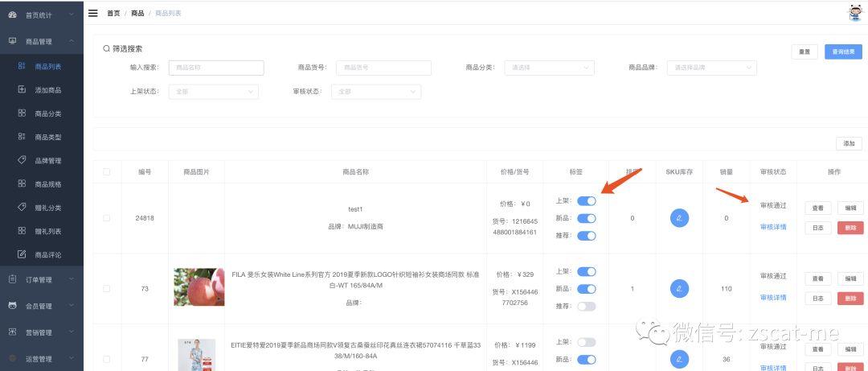Image resolution: width=868 pixels, height=371 pixels.
Task: Open 品牌管理 menu item
Action: [x=42, y=160]
